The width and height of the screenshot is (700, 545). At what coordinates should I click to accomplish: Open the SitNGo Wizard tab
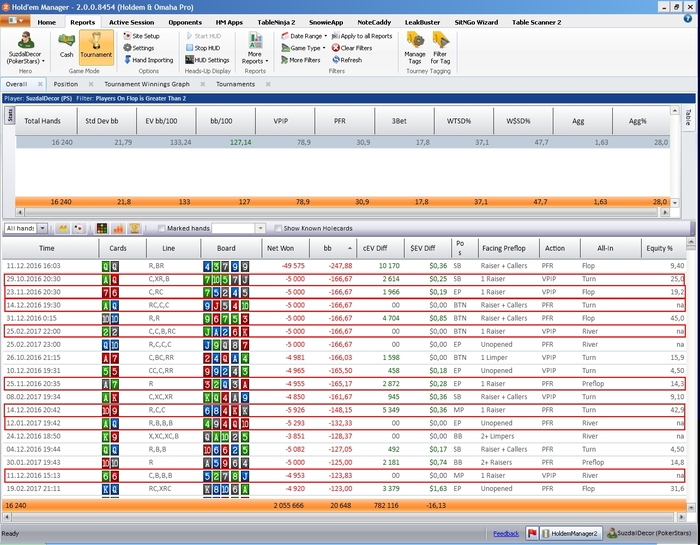click(476, 22)
